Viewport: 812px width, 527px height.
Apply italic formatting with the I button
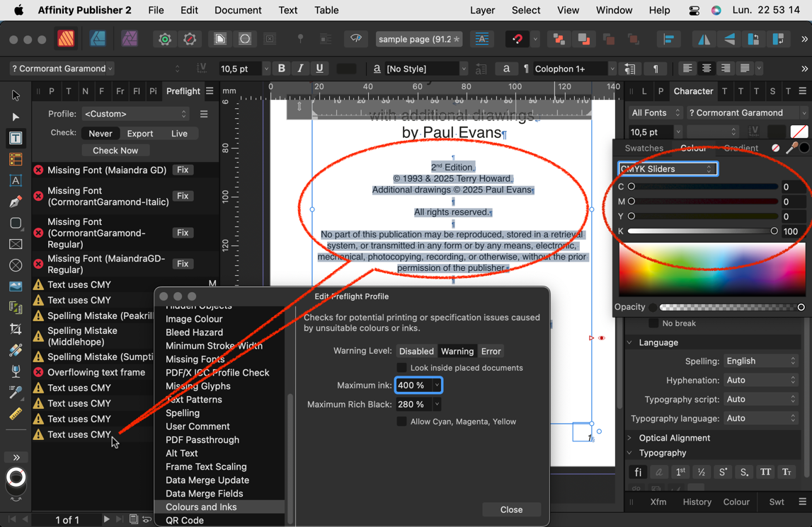coord(300,69)
